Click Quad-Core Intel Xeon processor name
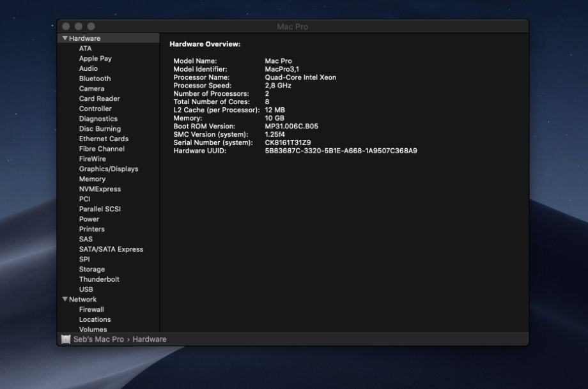This screenshot has height=389, width=588. tap(300, 77)
